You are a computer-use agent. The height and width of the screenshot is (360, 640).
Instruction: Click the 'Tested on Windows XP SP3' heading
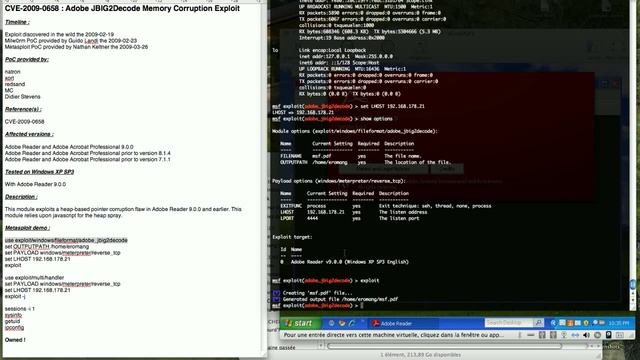click(x=39, y=171)
